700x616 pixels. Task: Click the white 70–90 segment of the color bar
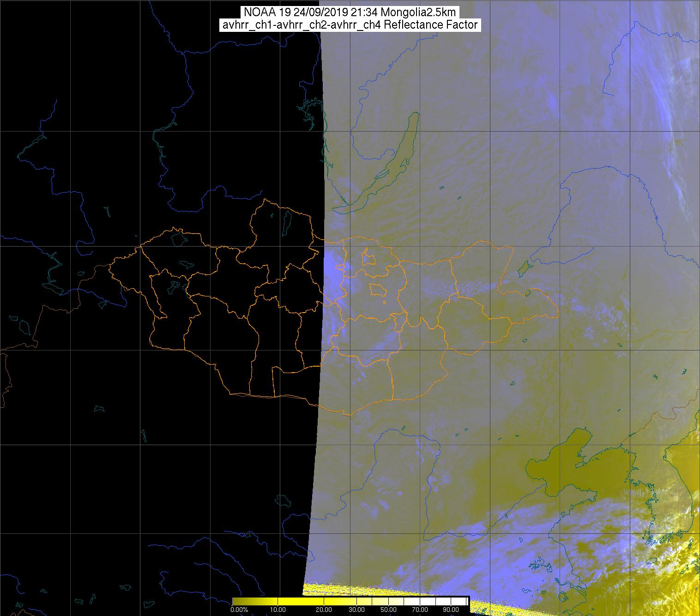click(435, 601)
